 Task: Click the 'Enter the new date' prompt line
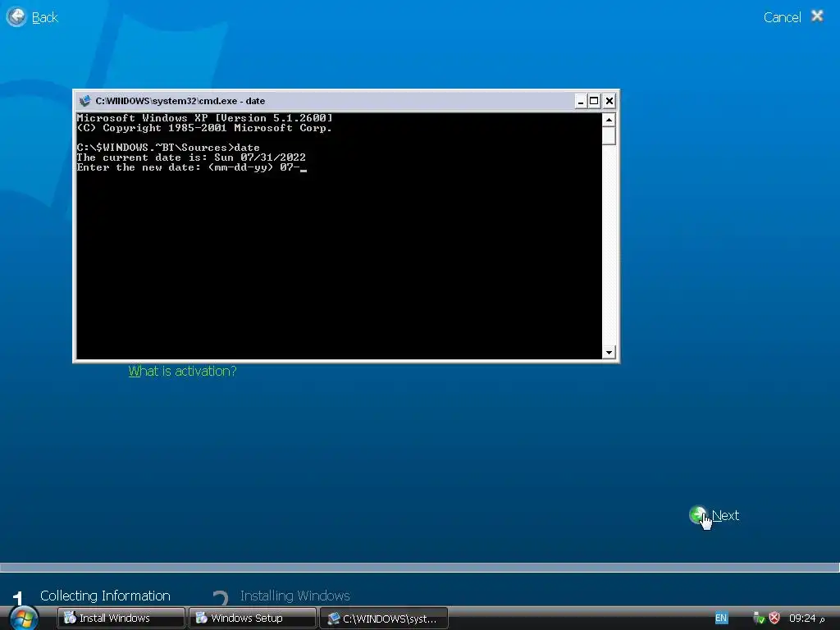191,167
